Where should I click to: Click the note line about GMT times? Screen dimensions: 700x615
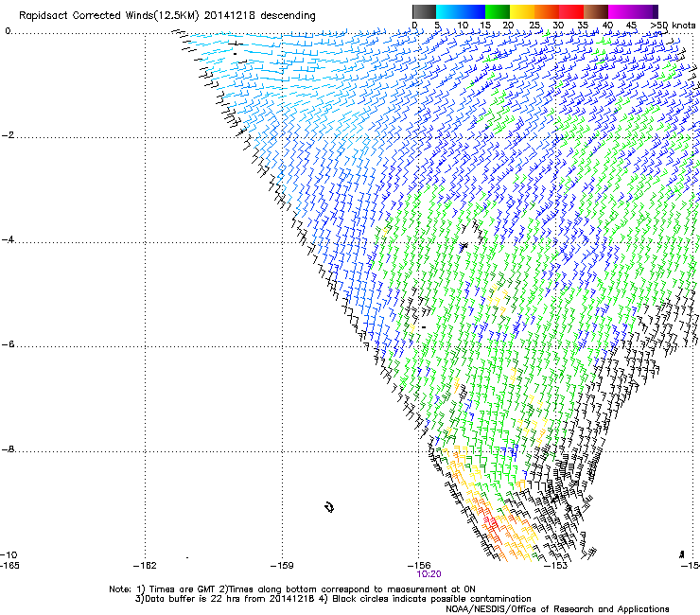point(292,589)
